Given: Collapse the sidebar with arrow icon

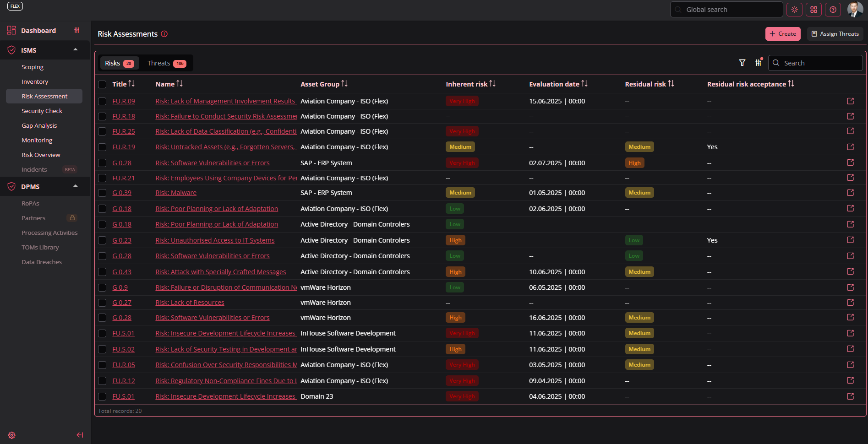Looking at the screenshot, I should click(80, 435).
